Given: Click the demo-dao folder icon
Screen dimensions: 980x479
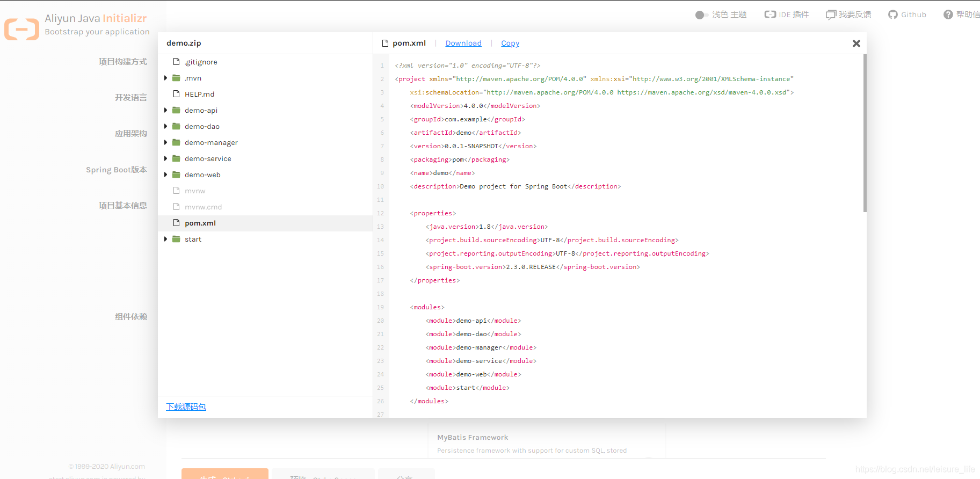Looking at the screenshot, I should pos(176,126).
